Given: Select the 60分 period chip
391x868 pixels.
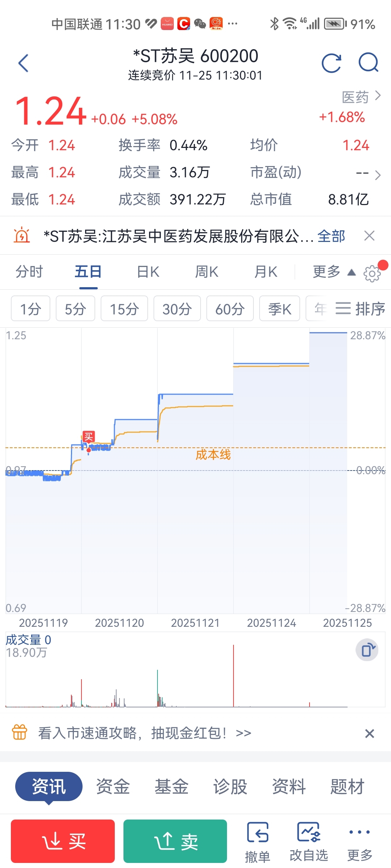Looking at the screenshot, I should [230, 309].
